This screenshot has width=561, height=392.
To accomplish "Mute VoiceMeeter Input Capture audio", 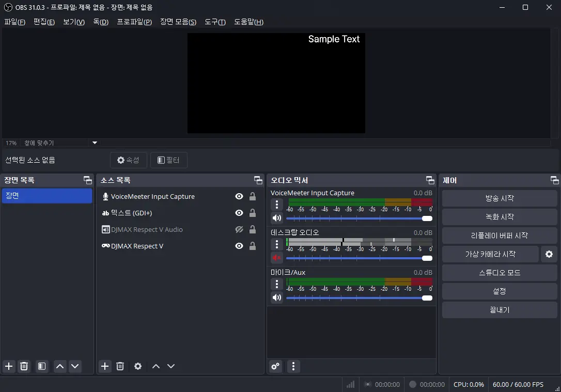I will (x=276, y=218).
